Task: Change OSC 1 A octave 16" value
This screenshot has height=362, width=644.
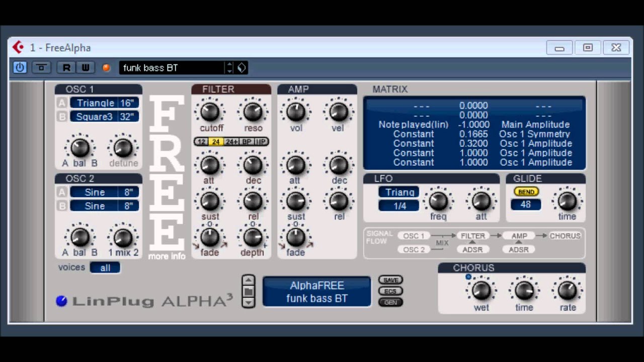Action: 129,103
